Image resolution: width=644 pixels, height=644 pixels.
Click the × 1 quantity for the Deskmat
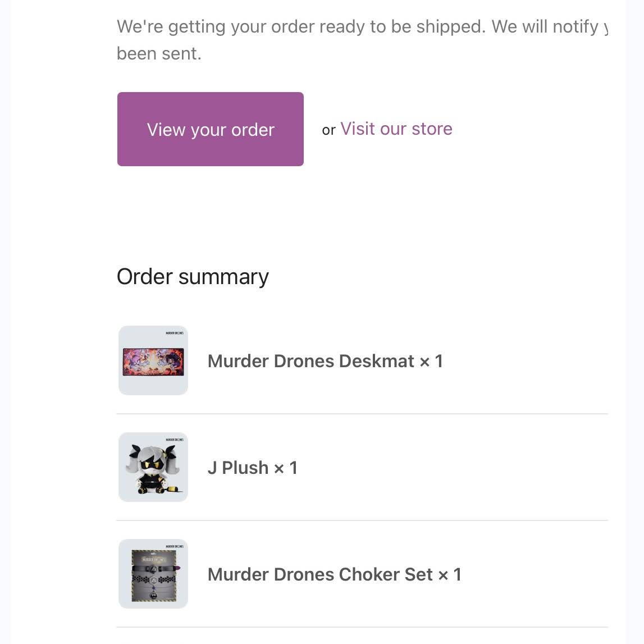431,361
